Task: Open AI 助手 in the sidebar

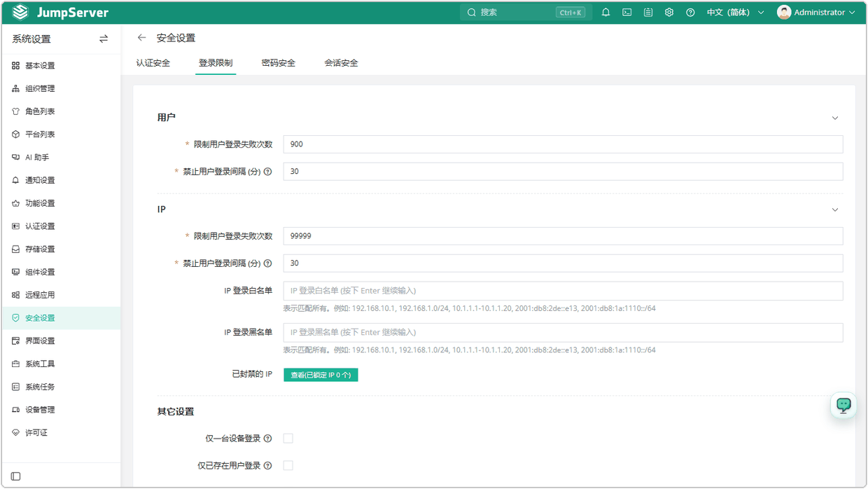Action: 60,158
